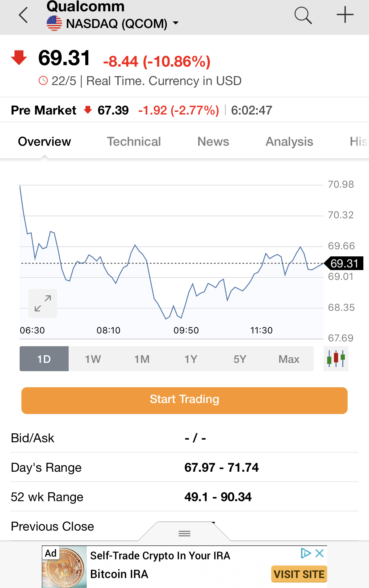Open NASDAQ (QCOM) exchange dropdown
The height and width of the screenshot is (588, 369).
pos(122,23)
